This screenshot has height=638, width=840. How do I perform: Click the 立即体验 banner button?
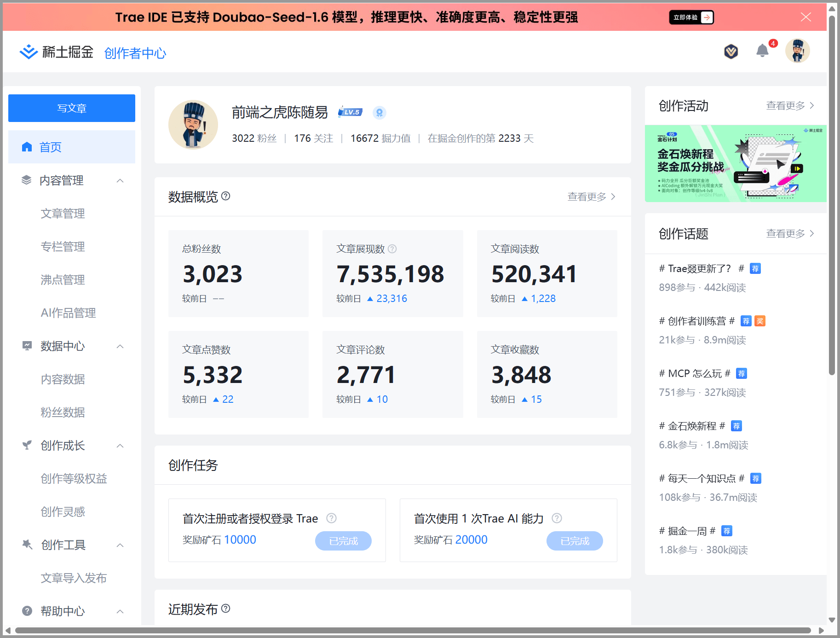[691, 17]
